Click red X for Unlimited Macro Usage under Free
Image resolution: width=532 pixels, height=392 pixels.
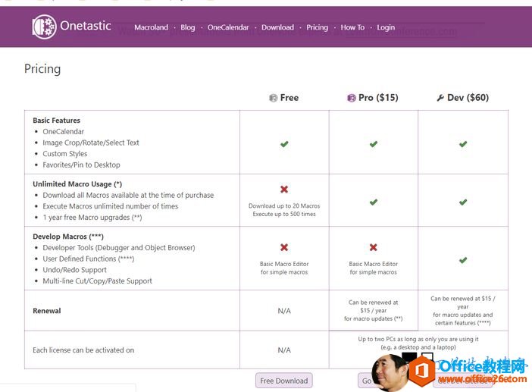click(284, 190)
